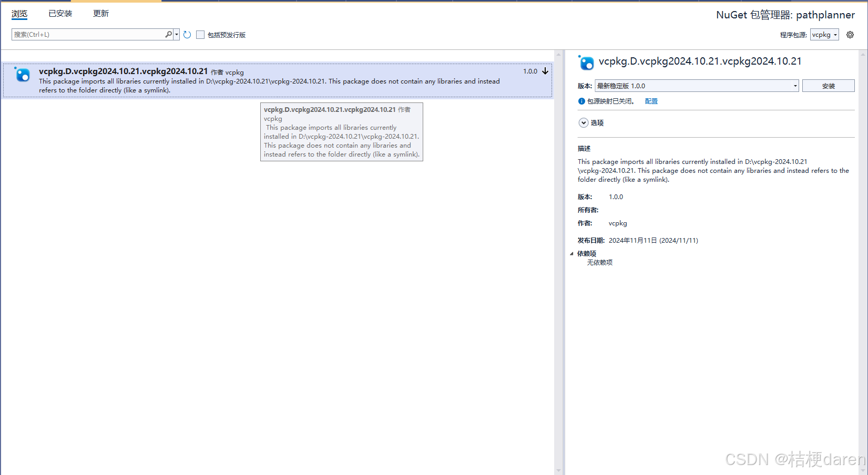Click the 安装 button
Screen dimensions: 868x475
click(829, 86)
